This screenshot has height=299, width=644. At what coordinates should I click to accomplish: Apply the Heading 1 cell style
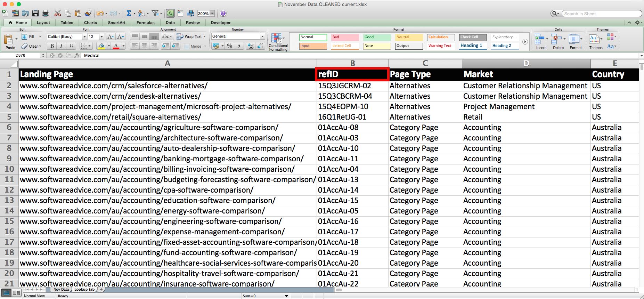point(471,46)
